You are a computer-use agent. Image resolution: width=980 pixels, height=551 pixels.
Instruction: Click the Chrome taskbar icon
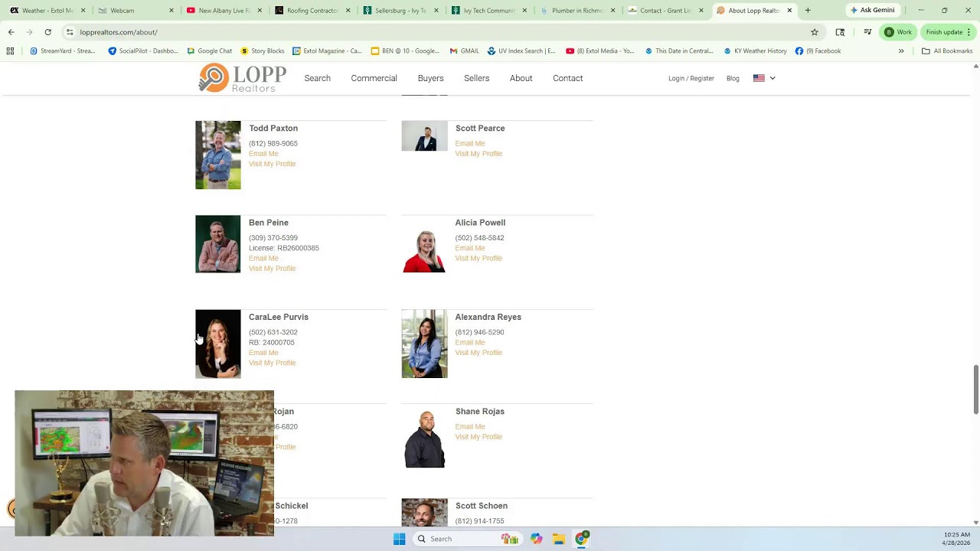click(582, 539)
